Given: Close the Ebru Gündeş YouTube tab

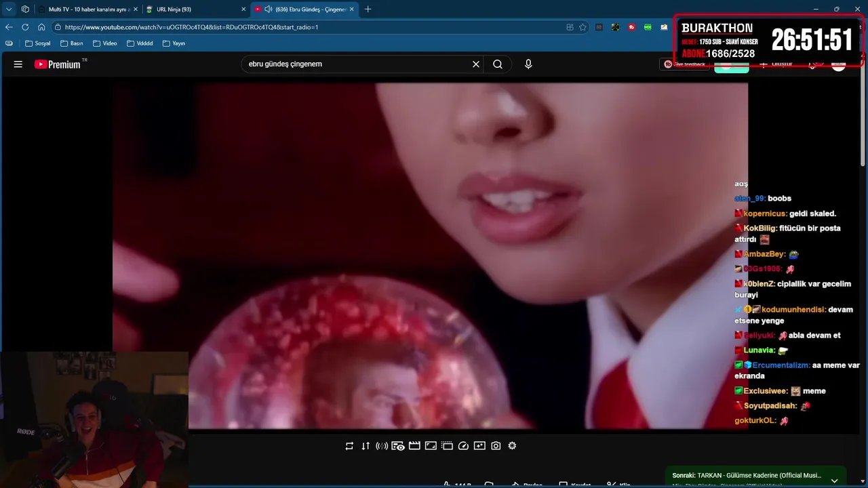Looking at the screenshot, I should pos(352,9).
